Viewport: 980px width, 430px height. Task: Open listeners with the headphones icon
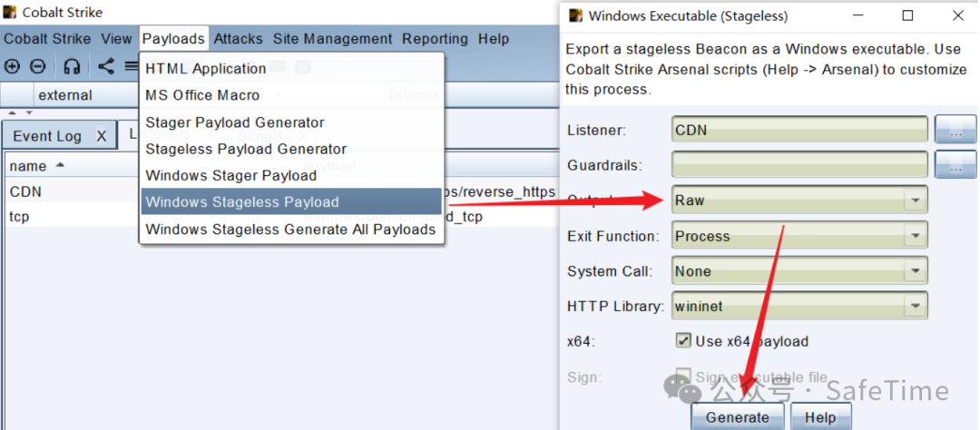[x=73, y=65]
